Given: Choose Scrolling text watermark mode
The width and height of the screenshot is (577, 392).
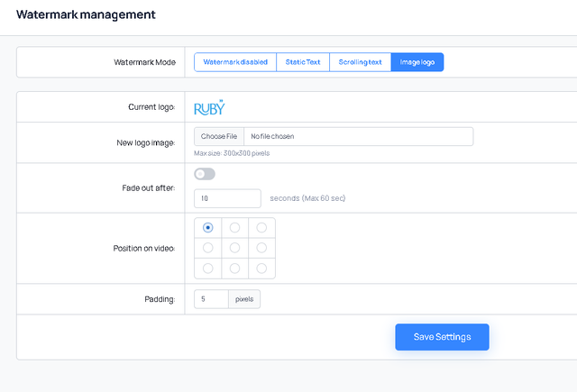Looking at the screenshot, I should [x=360, y=62].
